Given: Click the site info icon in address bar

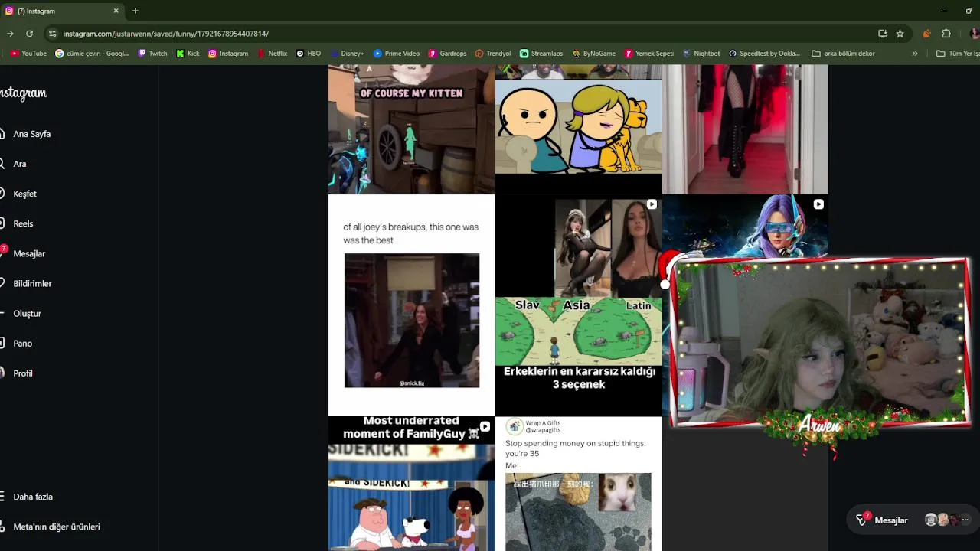Looking at the screenshot, I should click(x=52, y=34).
